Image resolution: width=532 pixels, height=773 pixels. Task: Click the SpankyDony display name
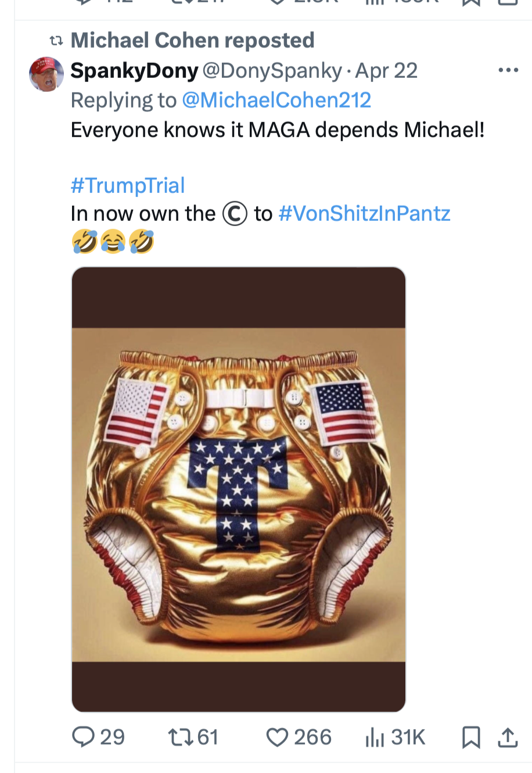(134, 71)
